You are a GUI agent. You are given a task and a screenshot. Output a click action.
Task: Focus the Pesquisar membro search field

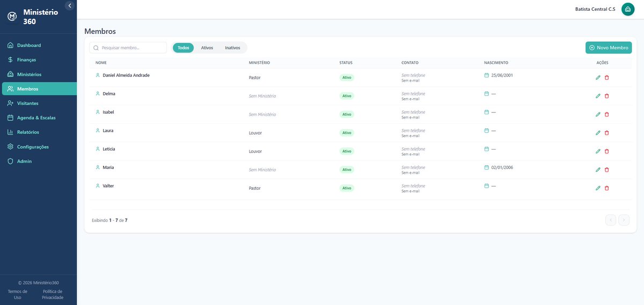coord(128,48)
